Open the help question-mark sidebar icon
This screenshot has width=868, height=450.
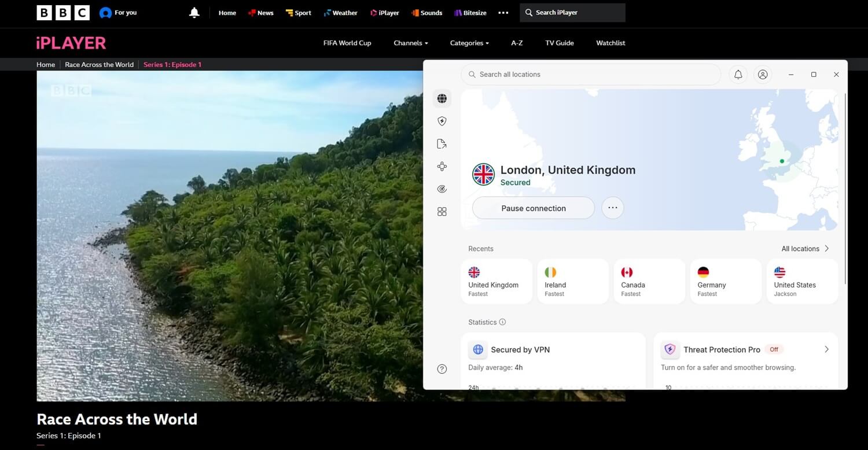pos(442,369)
